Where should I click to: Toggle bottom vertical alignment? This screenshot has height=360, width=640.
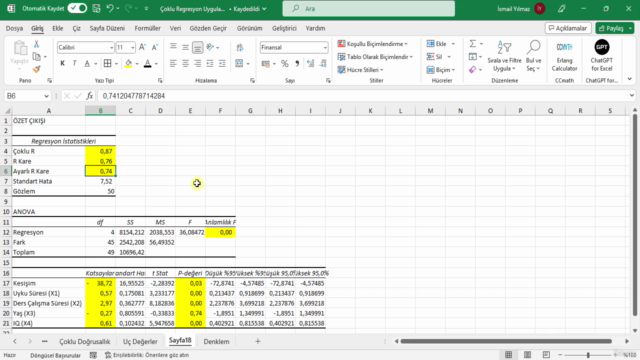point(198,47)
